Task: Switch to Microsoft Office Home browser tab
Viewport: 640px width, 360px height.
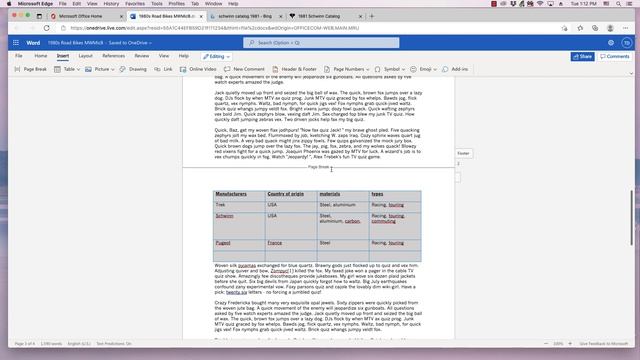Action: 87,16
